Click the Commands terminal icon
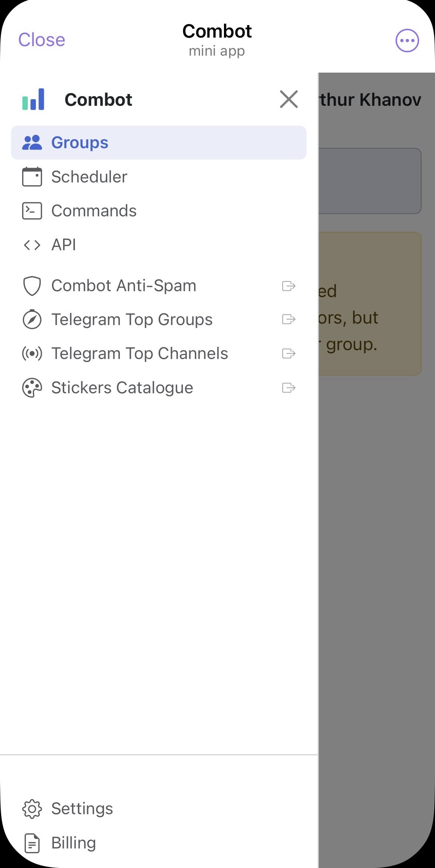Screen dimensions: 435x868 [32, 211]
